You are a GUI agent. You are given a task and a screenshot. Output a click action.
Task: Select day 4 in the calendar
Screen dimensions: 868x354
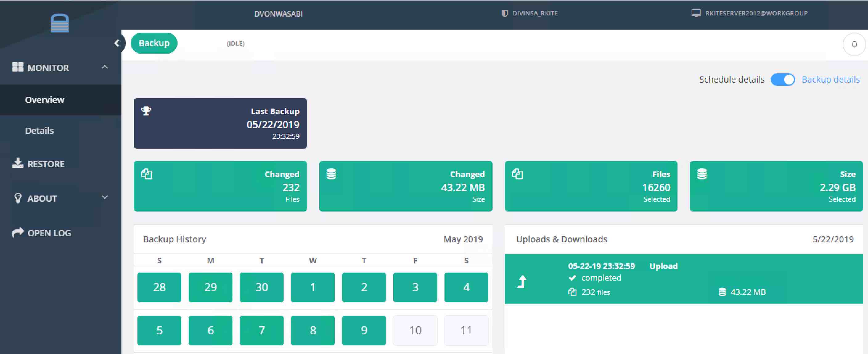pos(466,287)
